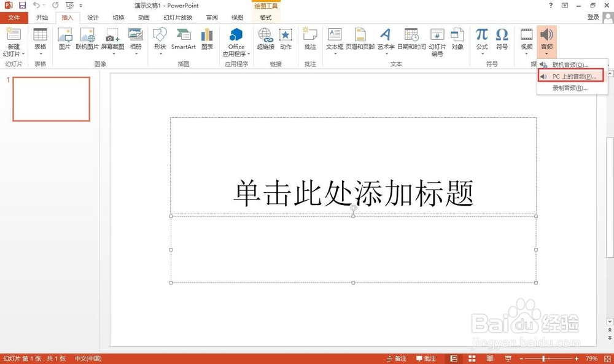This screenshot has width=614, height=364.
Task: Switch to the Animations (动画) tab
Action: [x=144, y=18]
